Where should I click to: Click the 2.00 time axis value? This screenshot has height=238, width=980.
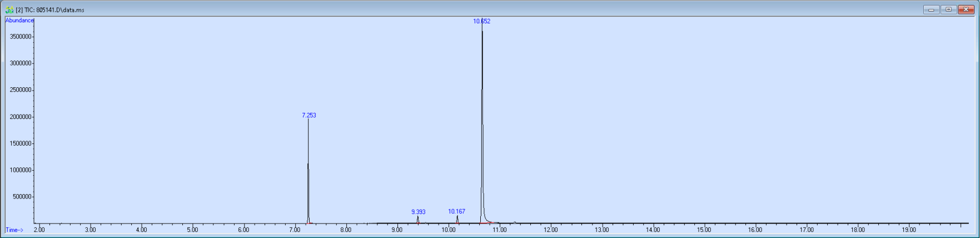coord(39,230)
